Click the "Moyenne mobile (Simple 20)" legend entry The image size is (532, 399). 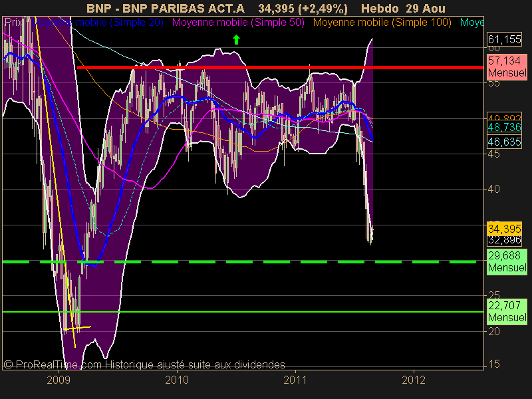coord(98,23)
